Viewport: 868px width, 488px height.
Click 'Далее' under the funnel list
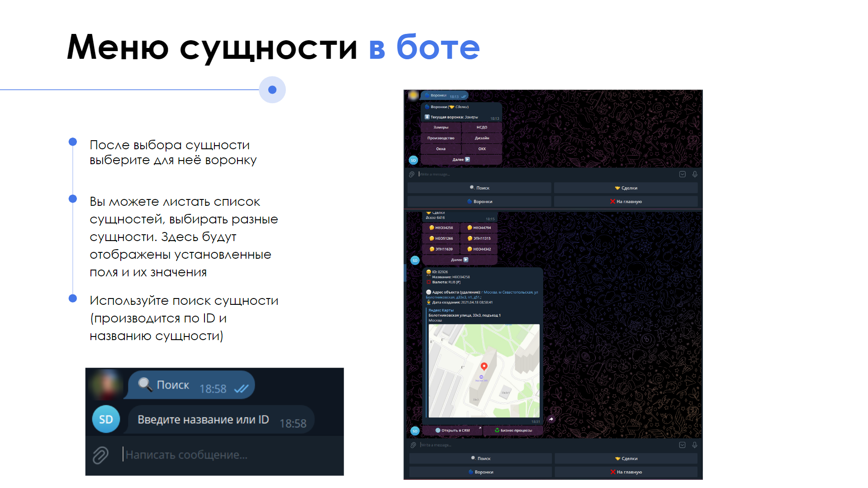coord(461,160)
